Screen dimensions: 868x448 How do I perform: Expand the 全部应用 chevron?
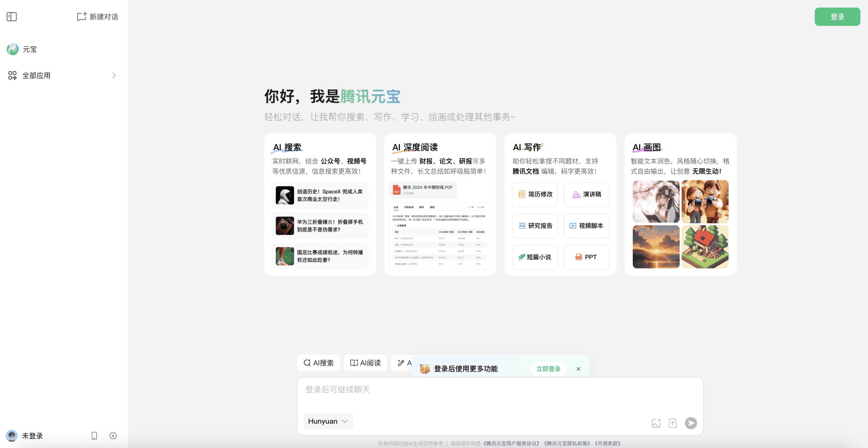(x=114, y=75)
